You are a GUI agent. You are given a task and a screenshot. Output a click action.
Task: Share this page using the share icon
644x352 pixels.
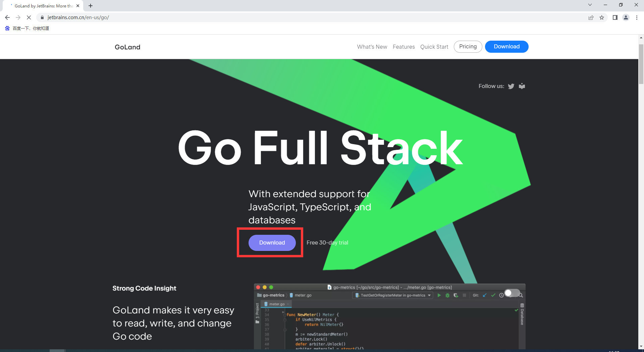coord(591,17)
